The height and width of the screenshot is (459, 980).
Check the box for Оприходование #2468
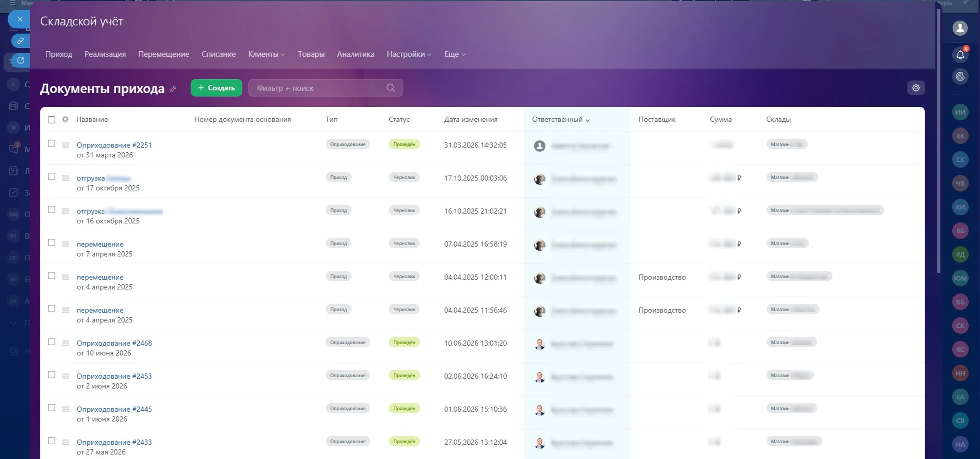click(x=51, y=341)
